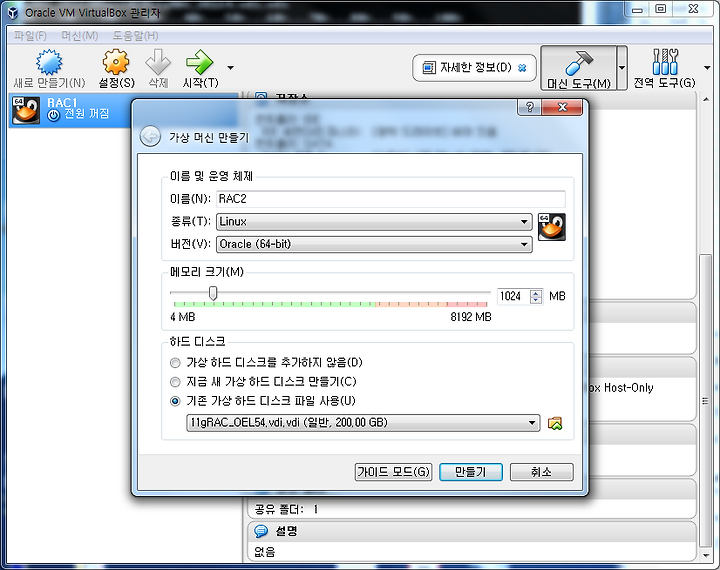Click the scrollbar down arrow in details panel
Image resolution: width=720 pixels, height=570 pixels.
[706, 556]
